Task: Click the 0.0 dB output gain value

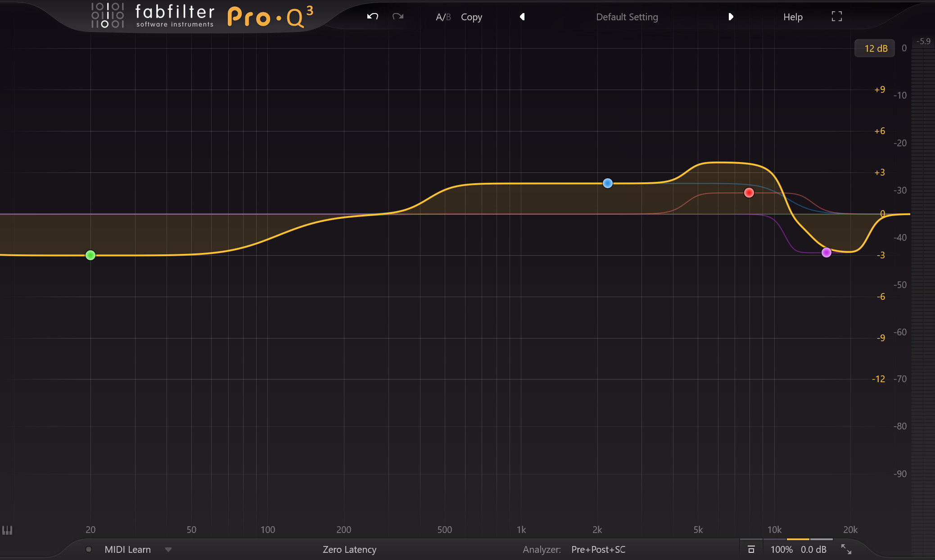Action: pyautogui.click(x=813, y=550)
